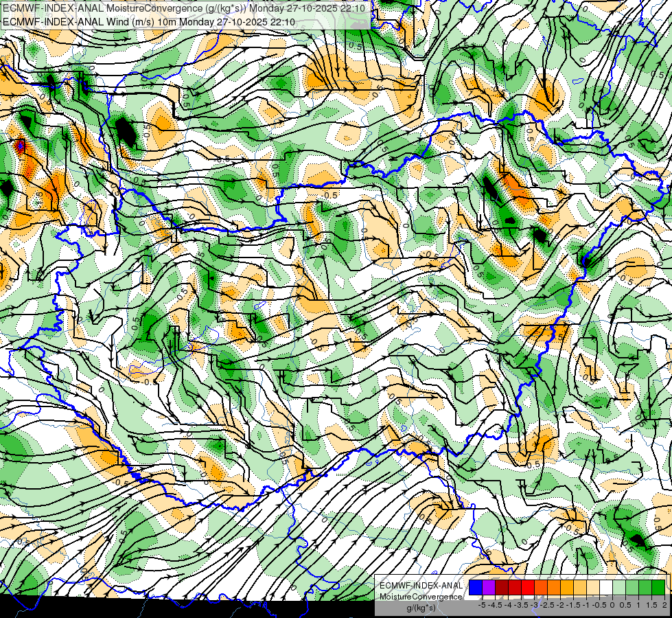
Task: Click the legend swatch between -4 and -3.5
Action: (515, 588)
